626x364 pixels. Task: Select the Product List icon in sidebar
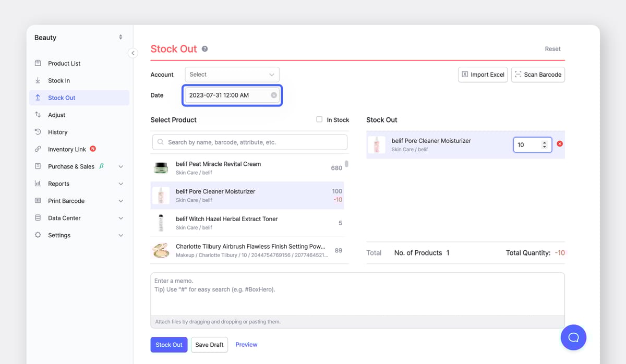(x=38, y=63)
